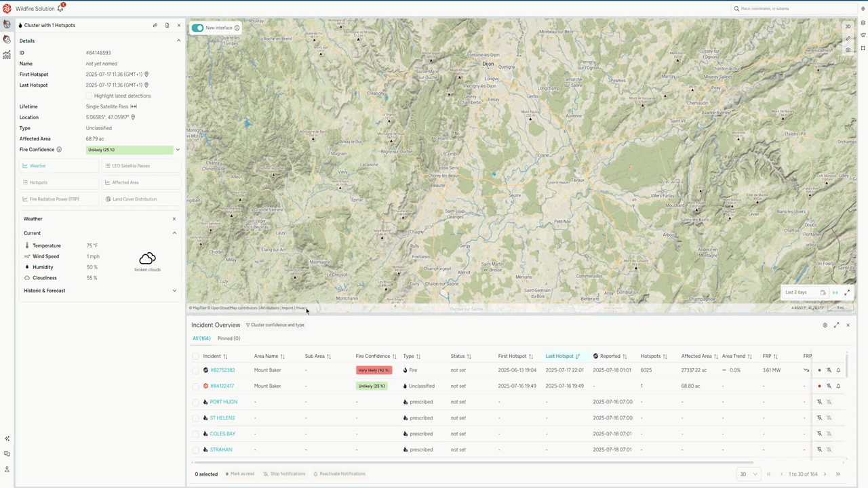
Task: Close the Weather sub-panel
Action: click(x=174, y=219)
